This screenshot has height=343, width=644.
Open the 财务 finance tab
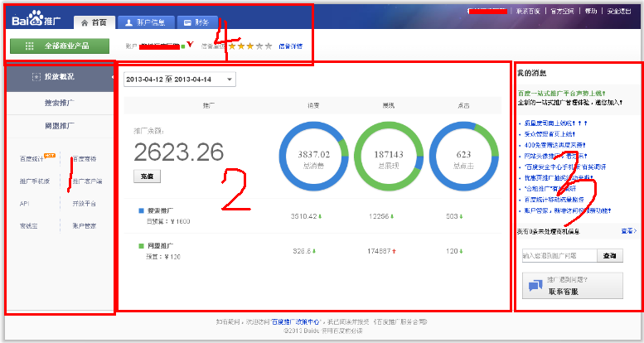tap(197, 22)
